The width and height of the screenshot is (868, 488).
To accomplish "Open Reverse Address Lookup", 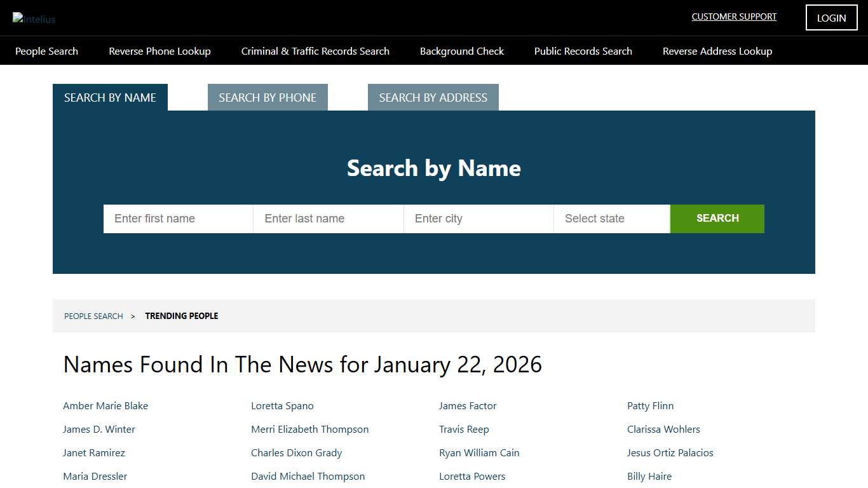I will tap(717, 51).
